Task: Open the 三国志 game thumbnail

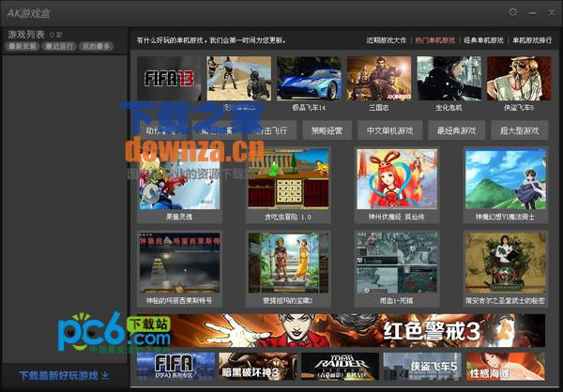Action: (379, 78)
